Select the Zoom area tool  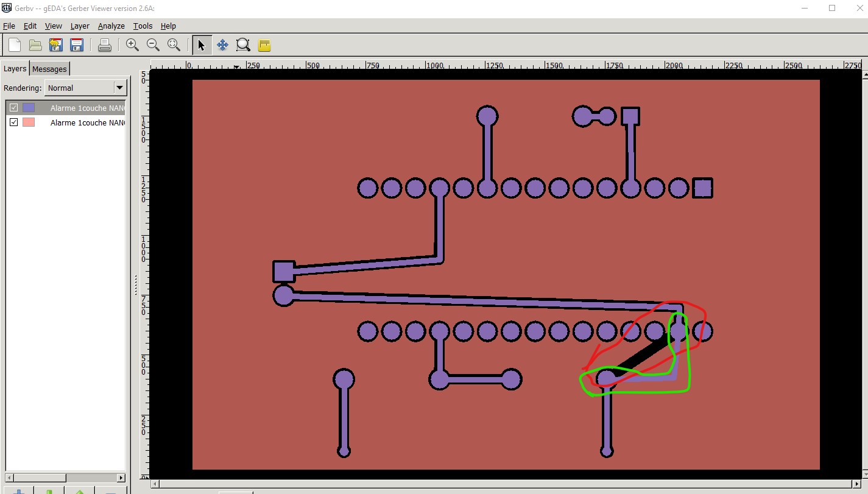coord(243,45)
